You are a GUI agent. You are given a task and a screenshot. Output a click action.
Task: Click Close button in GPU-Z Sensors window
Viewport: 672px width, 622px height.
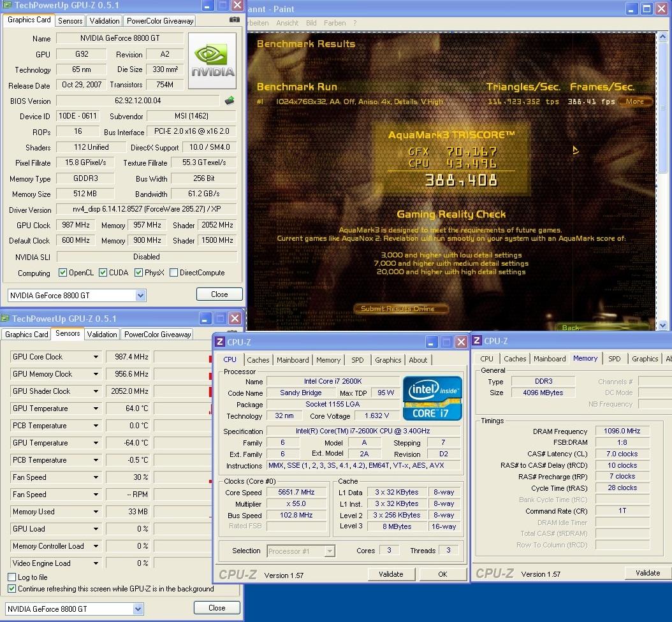pos(217,608)
